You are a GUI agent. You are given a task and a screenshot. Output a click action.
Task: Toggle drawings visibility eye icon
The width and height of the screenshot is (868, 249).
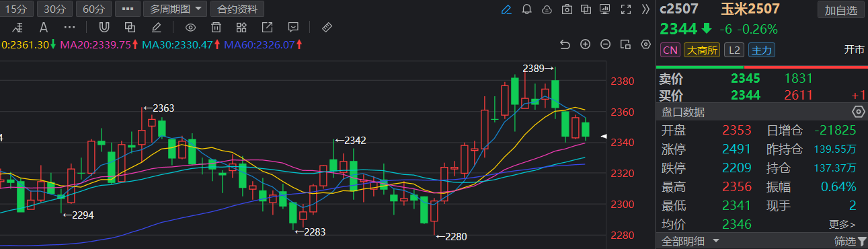click(191, 28)
